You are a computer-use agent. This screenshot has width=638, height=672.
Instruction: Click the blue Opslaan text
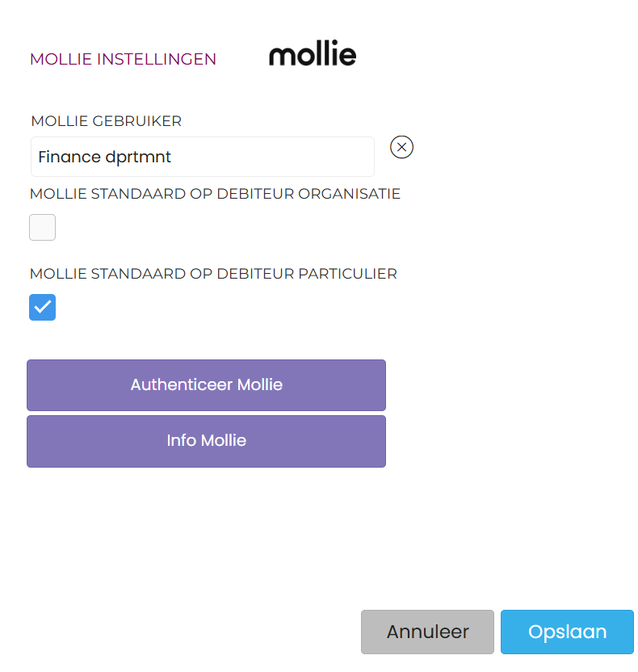pos(567,632)
